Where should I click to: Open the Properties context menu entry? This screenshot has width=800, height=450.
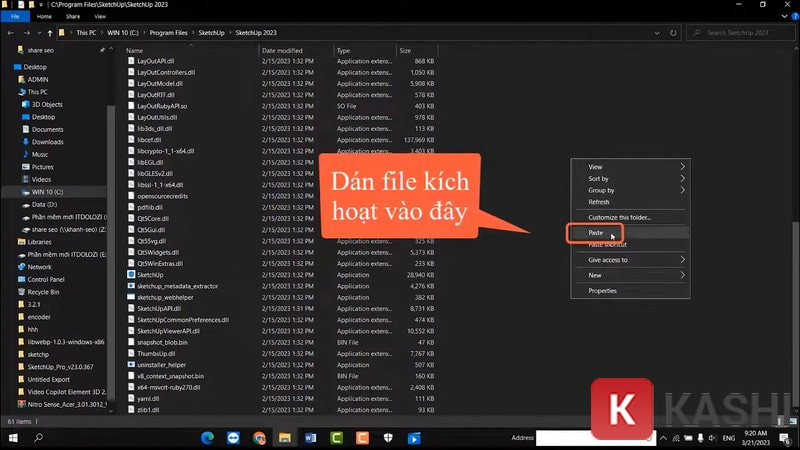(x=602, y=290)
